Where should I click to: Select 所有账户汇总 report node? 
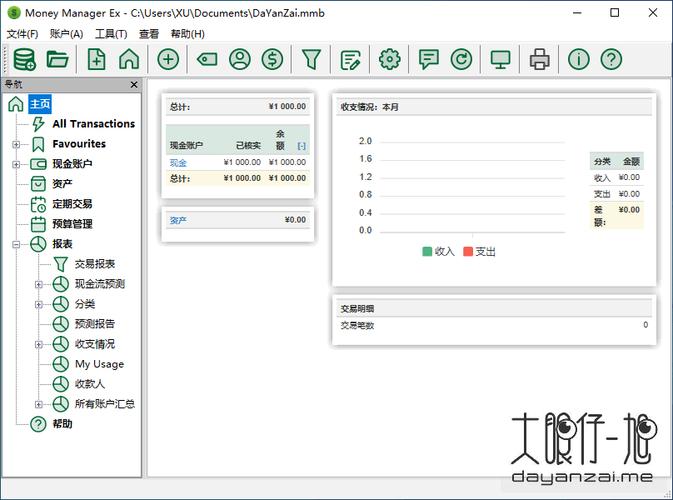pos(105,404)
